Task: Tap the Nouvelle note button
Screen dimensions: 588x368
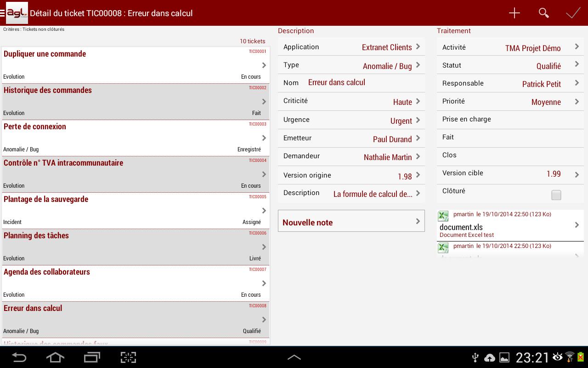Action: click(x=351, y=221)
